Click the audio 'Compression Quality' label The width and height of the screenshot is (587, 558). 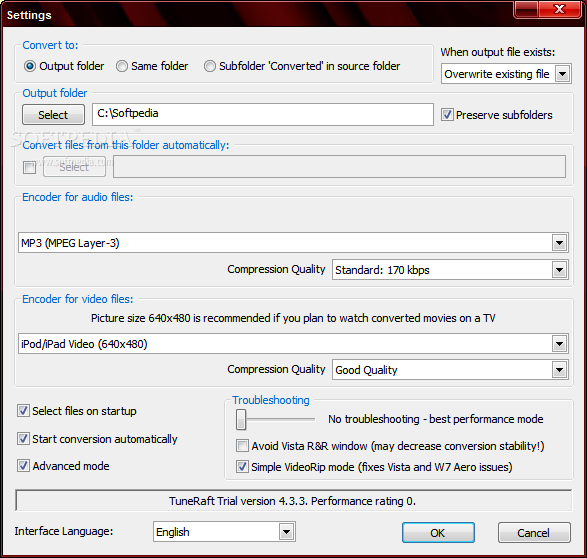276,269
